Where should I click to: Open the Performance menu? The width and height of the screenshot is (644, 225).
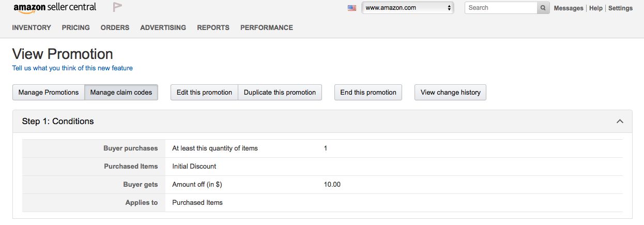(266, 27)
